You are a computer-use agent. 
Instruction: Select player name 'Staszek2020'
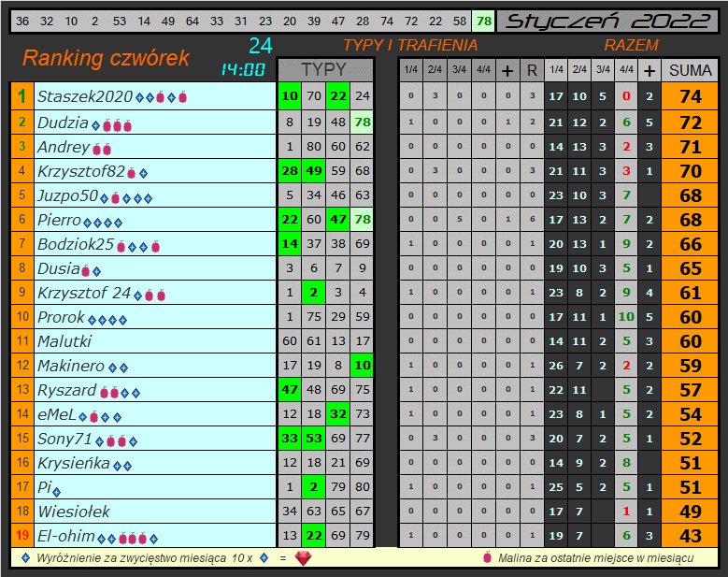[x=85, y=96]
